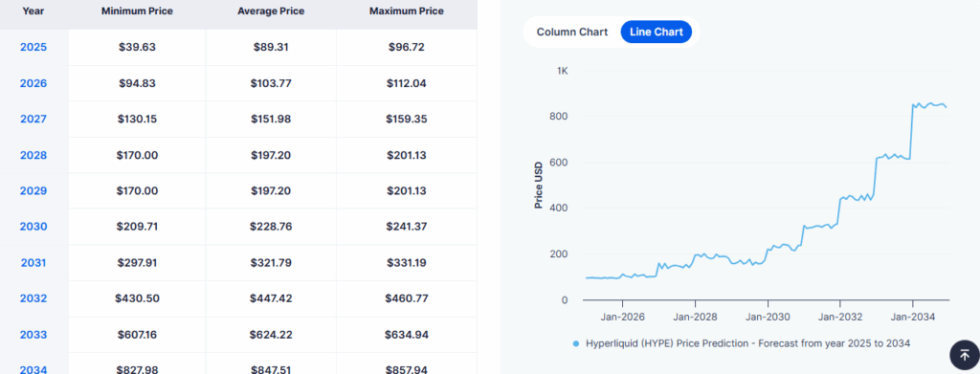Open the 2026 year link
980x374 pixels.
pos(33,83)
